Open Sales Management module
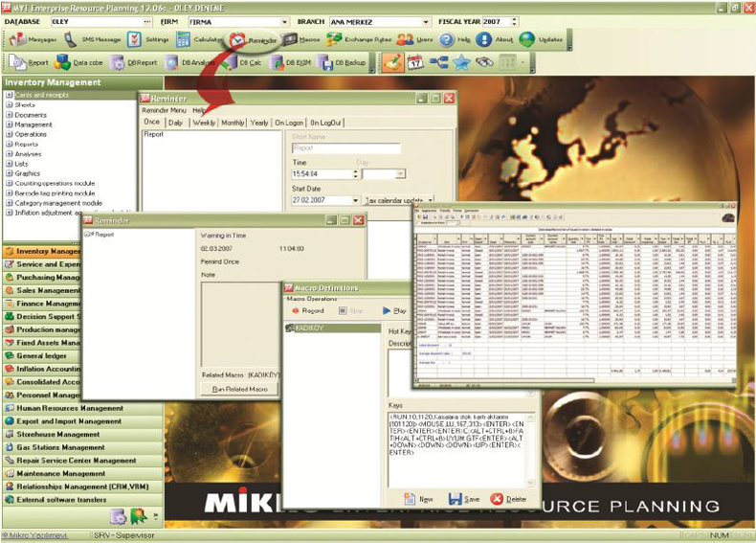 click(x=42, y=290)
